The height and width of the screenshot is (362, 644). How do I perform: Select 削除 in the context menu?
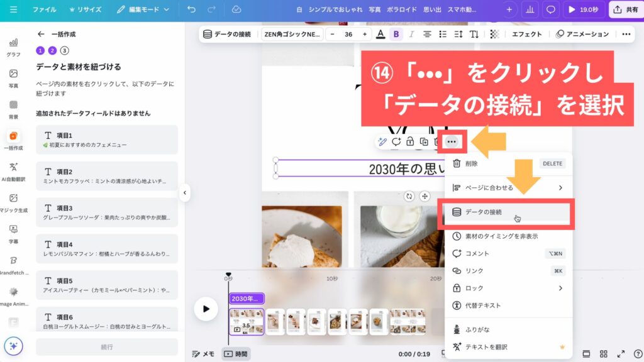coord(508,164)
